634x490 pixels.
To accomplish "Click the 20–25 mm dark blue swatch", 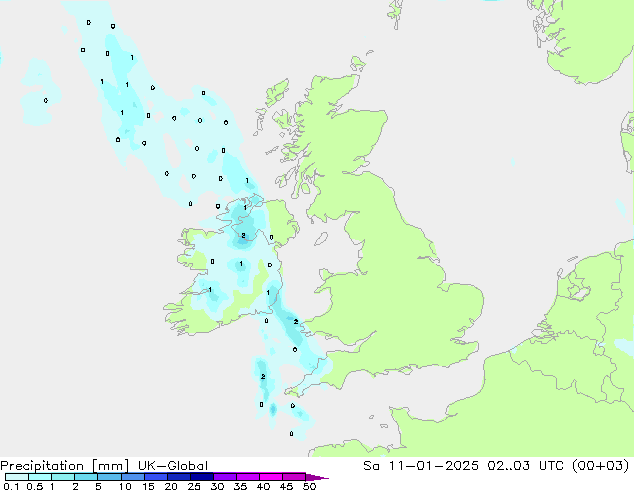I will (179, 477).
